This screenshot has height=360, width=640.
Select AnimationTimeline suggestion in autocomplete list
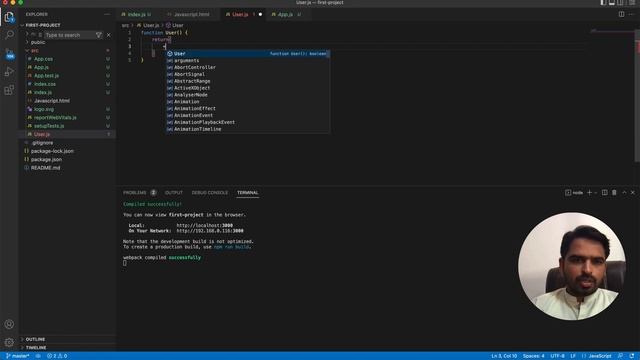(x=247, y=129)
